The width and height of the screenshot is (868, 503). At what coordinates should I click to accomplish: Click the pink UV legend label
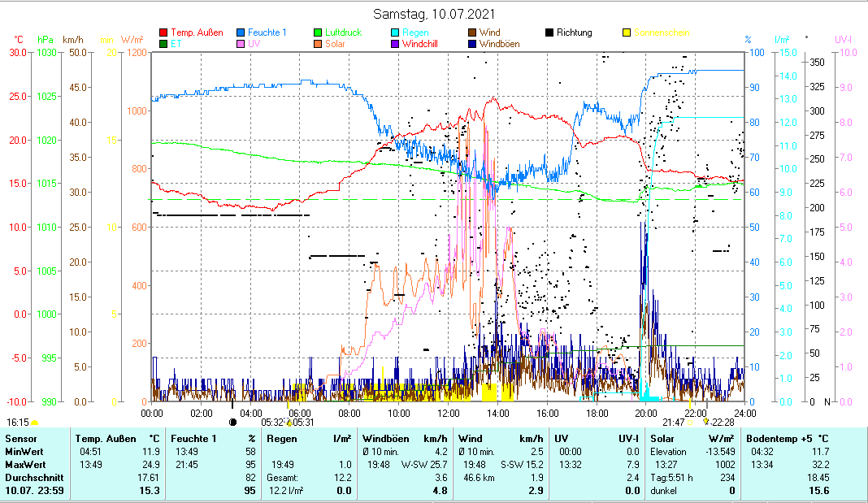(254, 45)
